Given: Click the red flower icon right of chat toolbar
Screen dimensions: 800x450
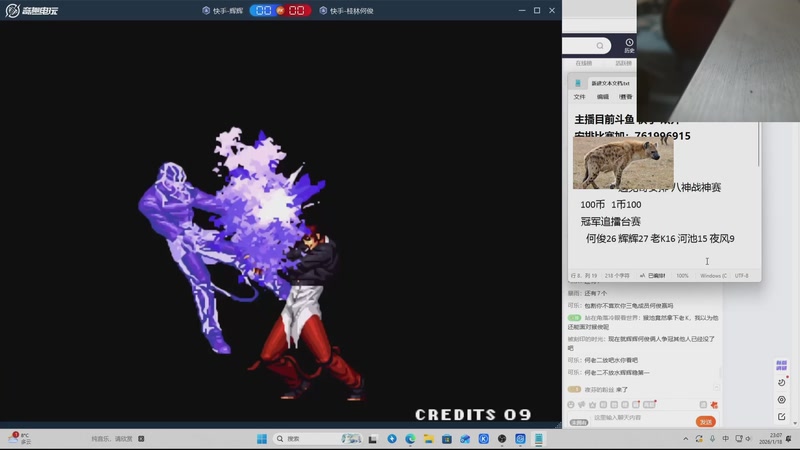Looking at the screenshot, I should [x=714, y=405].
